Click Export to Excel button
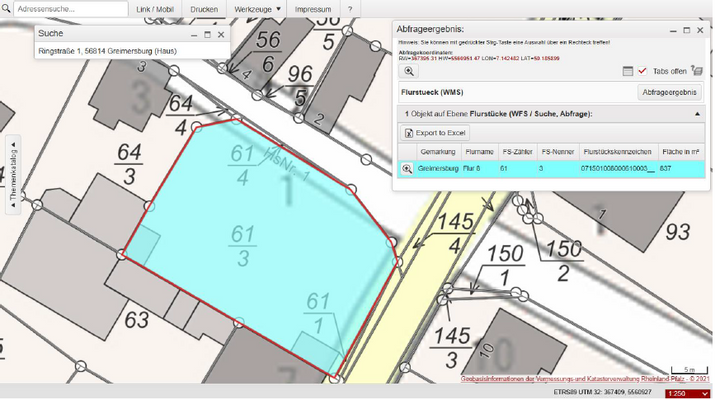This screenshot has height=400, width=715. (x=435, y=133)
